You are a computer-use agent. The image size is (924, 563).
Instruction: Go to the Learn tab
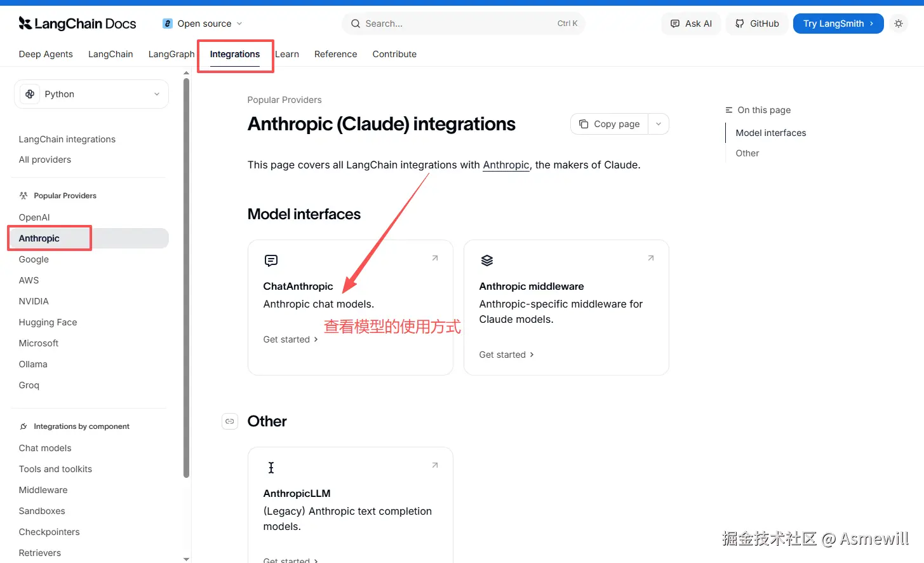pos(287,54)
